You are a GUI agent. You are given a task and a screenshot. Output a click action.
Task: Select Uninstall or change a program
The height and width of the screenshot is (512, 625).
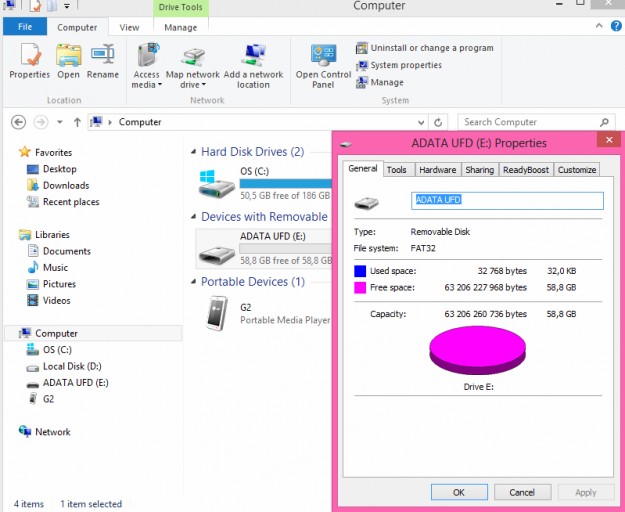click(424, 48)
